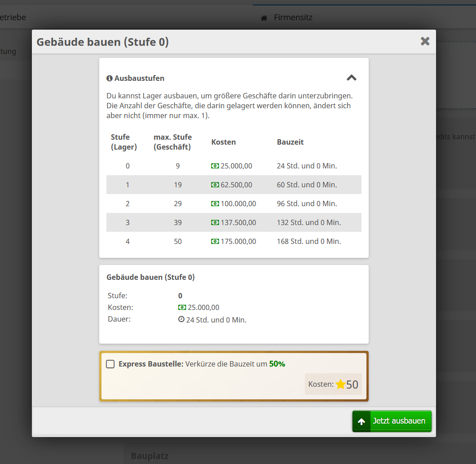This screenshot has width=476, height=464.
Task: Click money icon in 25.000,00 table row
Action: click(215, 166)
